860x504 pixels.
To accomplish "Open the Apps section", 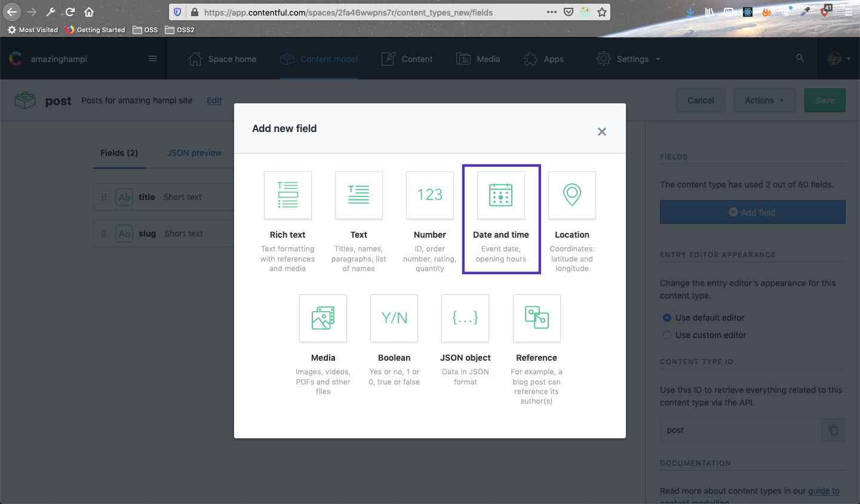I will point(543,59).
